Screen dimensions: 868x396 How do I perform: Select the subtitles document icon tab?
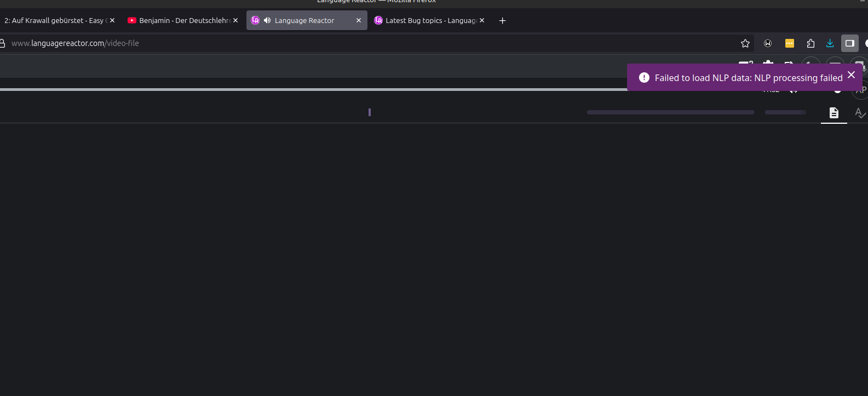pyautogui.click(x=833, y=113)
